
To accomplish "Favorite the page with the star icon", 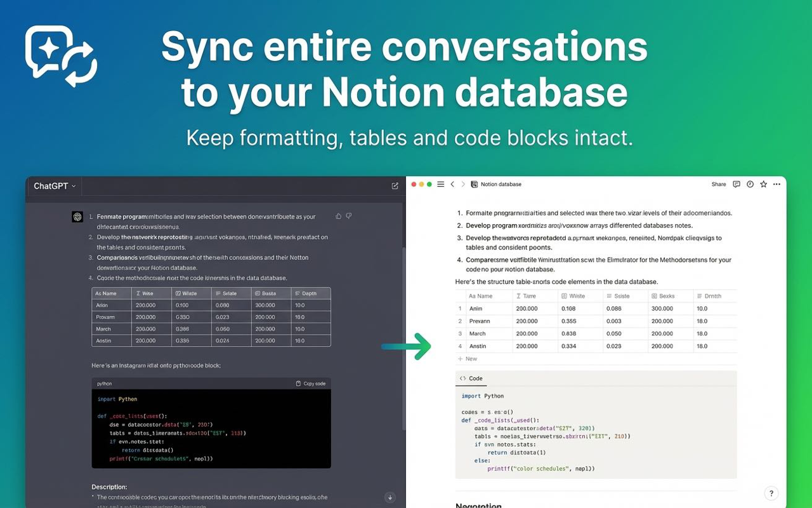I will 764,184.
